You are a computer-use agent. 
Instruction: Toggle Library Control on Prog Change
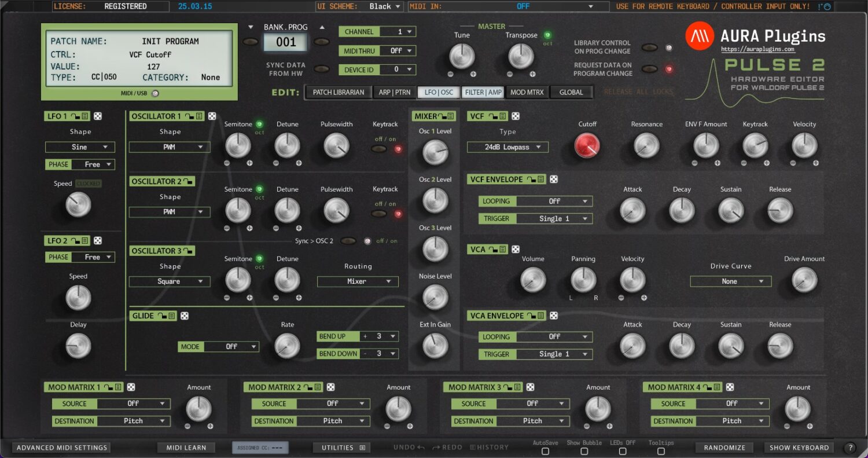tap(649, 47)
